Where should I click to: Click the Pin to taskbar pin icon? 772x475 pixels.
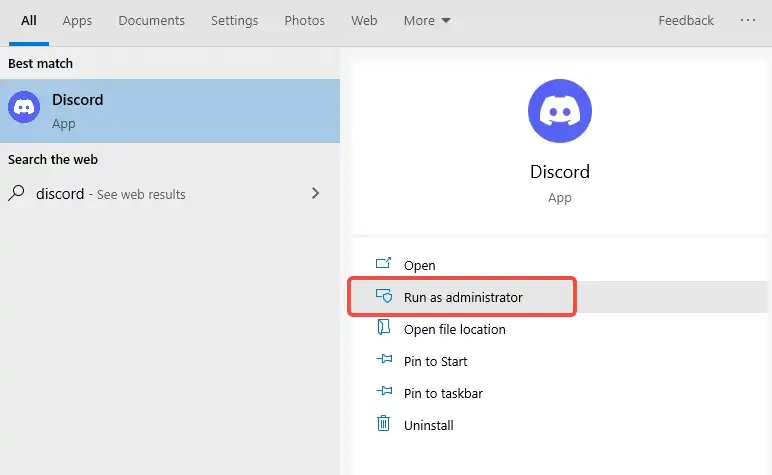[384, 391]
